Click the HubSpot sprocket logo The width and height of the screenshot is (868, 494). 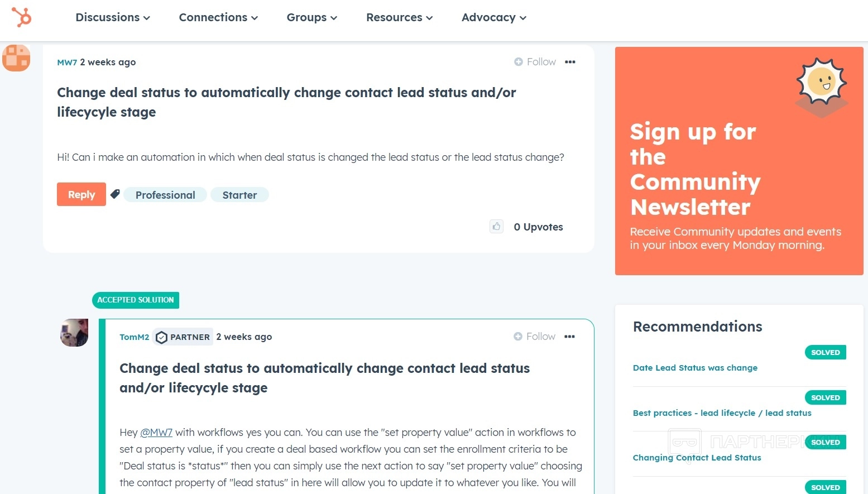[x=22, y=17]
